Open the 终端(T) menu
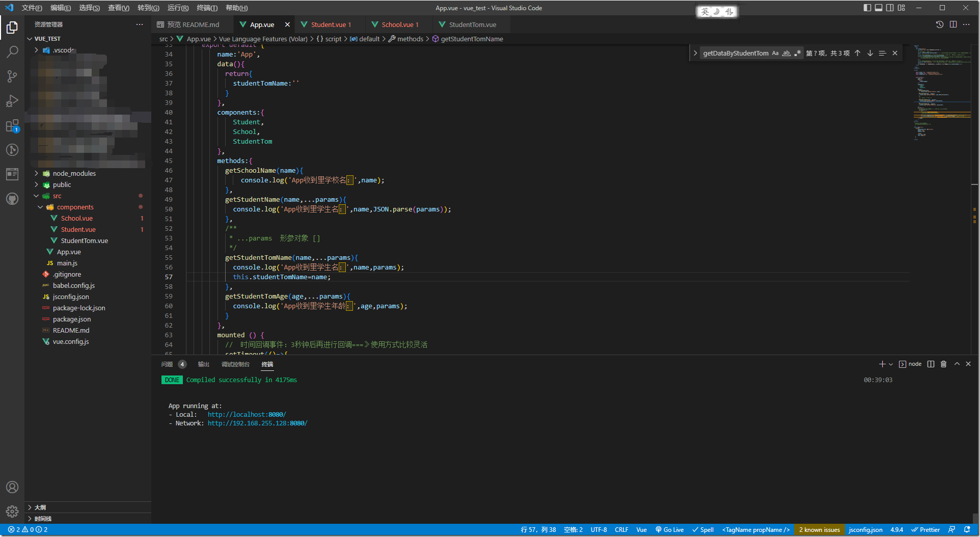This screenshot has height=537, width=980. coord(207,8)
